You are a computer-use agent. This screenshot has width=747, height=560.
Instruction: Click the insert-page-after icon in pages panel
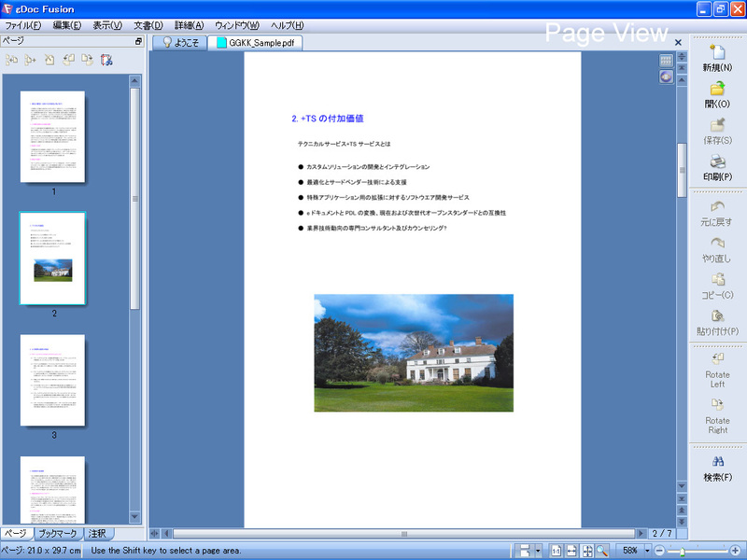coord(30,60)
